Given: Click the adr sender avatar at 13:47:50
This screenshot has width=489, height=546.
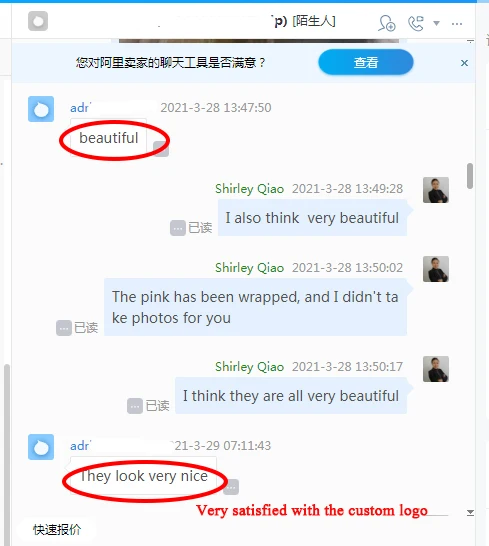Looking at the screenshot, I should click(41, 109).
